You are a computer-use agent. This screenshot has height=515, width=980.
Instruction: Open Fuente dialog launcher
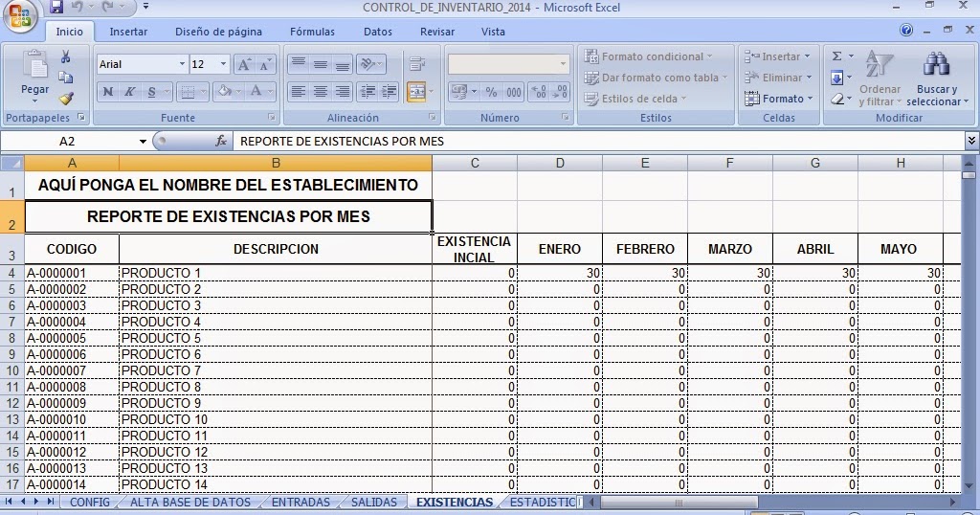point(272,117)
